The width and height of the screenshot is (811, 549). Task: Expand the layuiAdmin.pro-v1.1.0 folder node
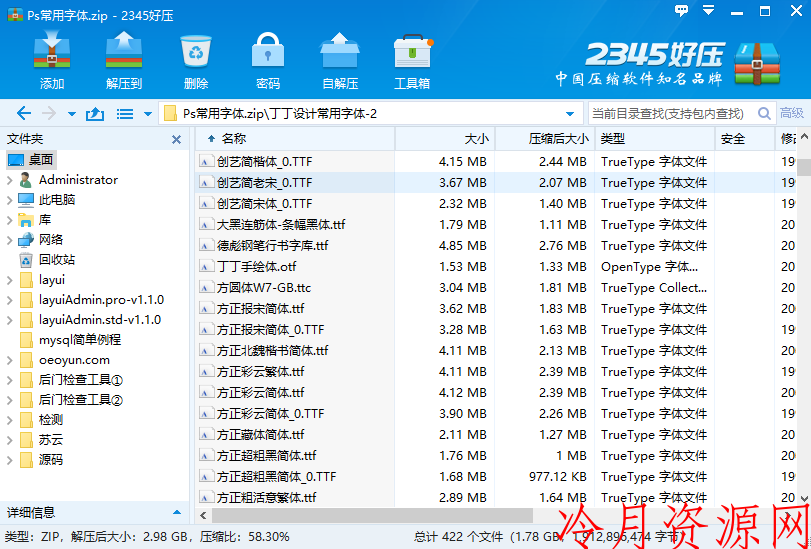point(9,300)
